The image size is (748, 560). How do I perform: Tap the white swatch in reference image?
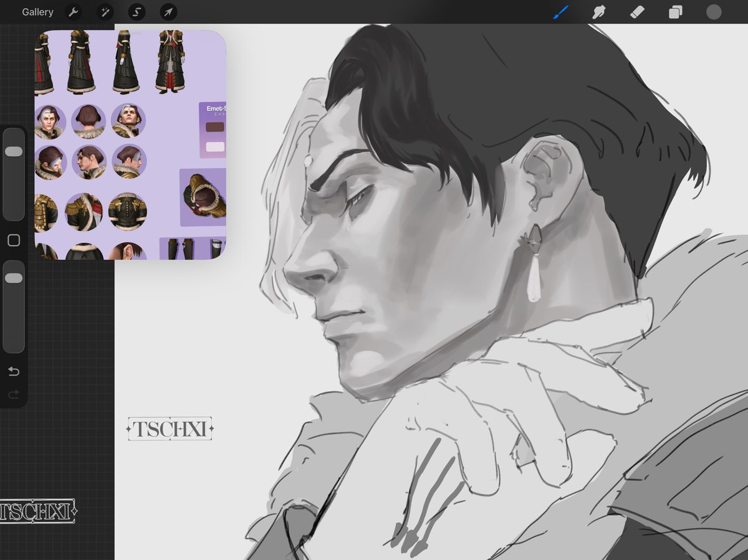(x=215, y=147)
